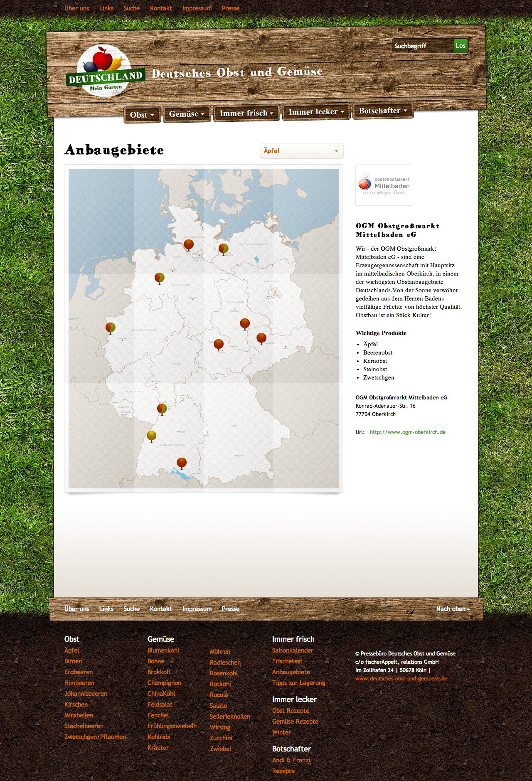This screenshot has width=532, height=781.
Task: Click the Mirabellen footer link
Action: click(x=79, y=715)
